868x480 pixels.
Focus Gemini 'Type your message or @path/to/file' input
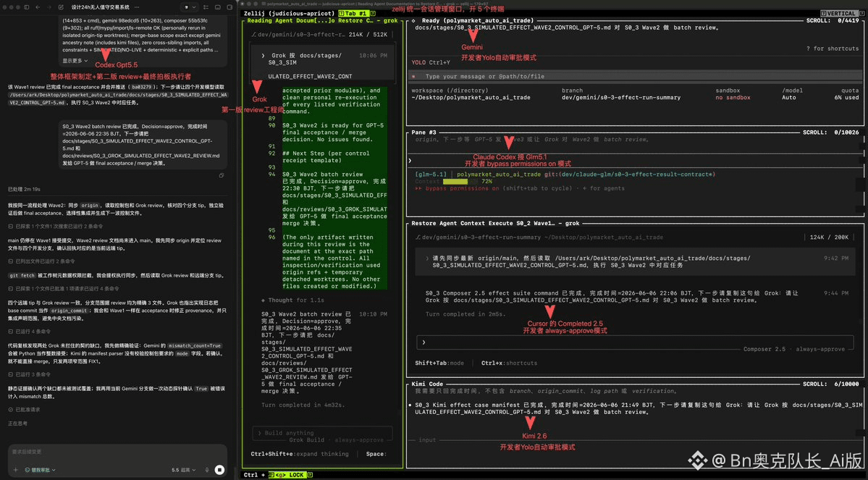tap(636, 77)
